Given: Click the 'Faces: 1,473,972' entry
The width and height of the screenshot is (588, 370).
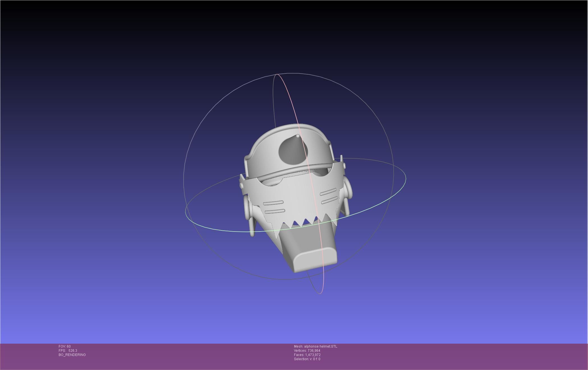Looking at the screenshot, I should pyautogui.click(x=307, y=355).
